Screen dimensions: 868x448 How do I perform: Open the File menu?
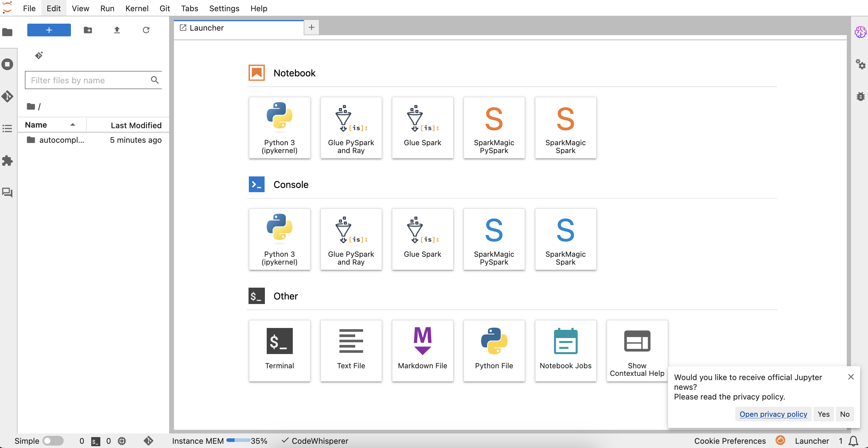[x=29, y=8]
